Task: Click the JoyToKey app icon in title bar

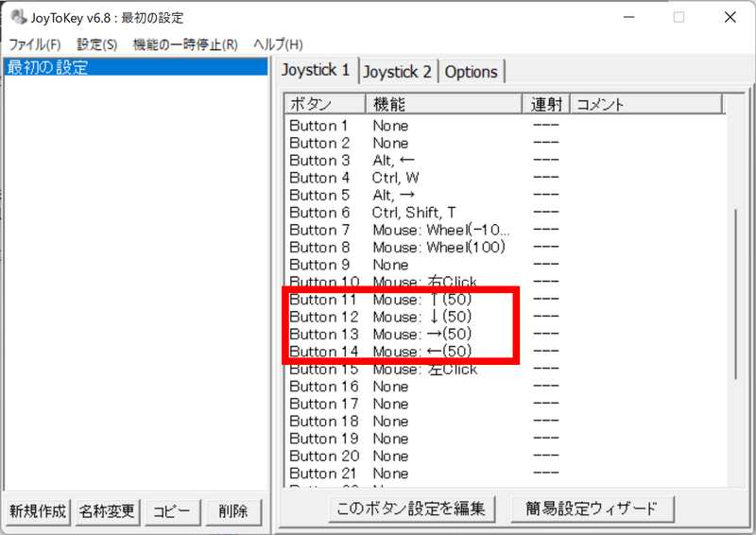Action: pos(18,17)
